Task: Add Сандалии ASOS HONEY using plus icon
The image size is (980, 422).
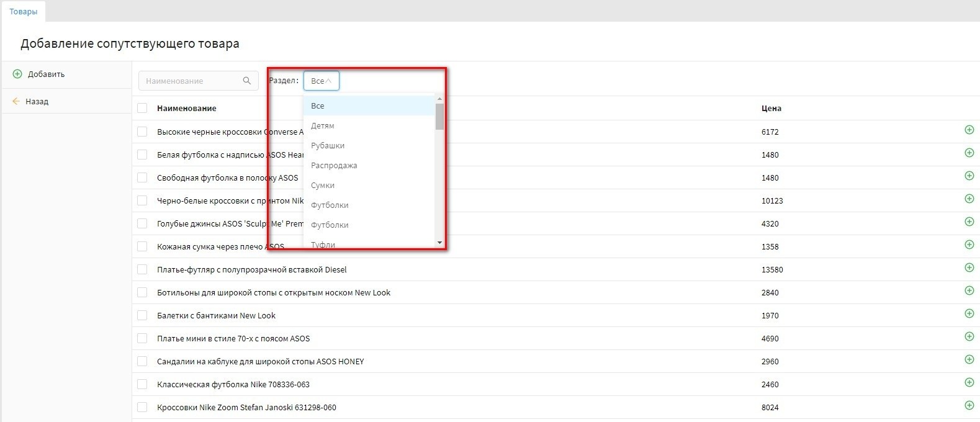Action: tap(969, 360)
